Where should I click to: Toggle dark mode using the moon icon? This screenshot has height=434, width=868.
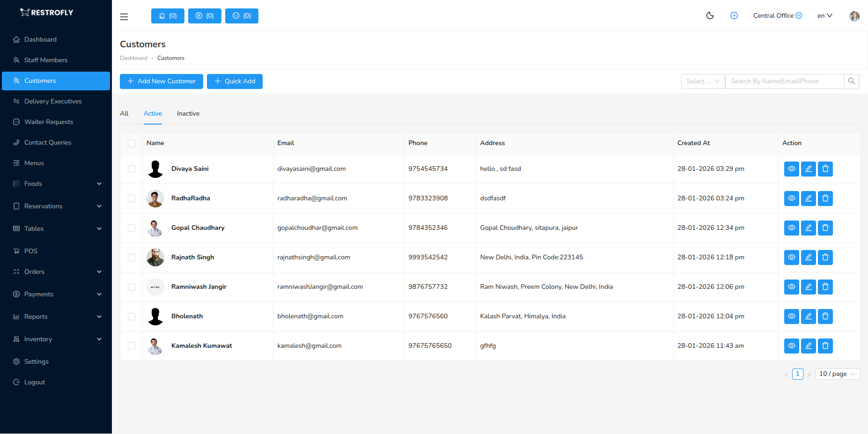[710, 15]
